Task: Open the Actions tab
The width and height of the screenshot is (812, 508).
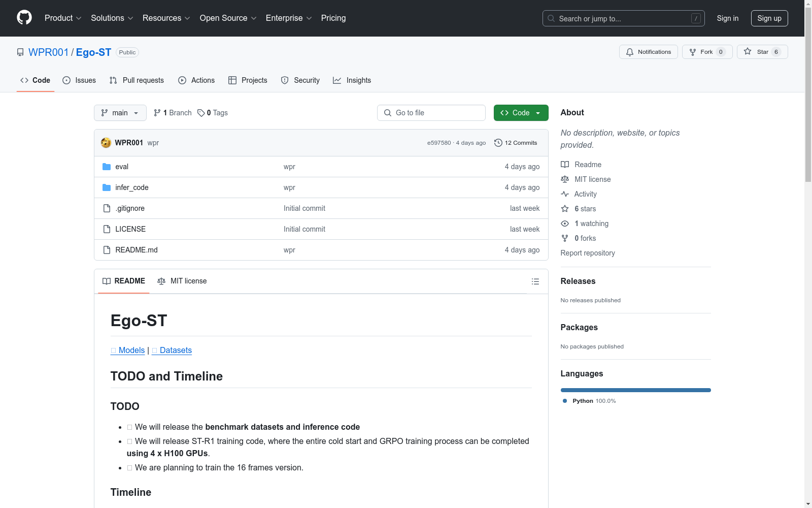Action: 196,80
